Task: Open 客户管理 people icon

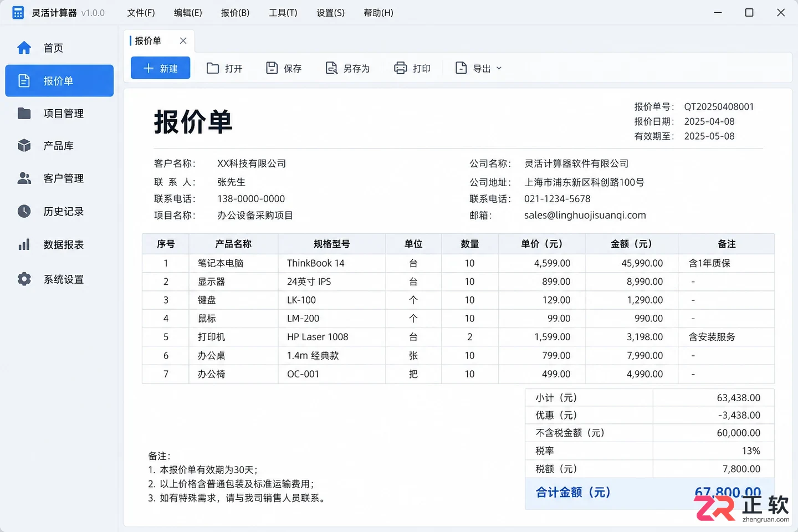Action: (24, 178)
